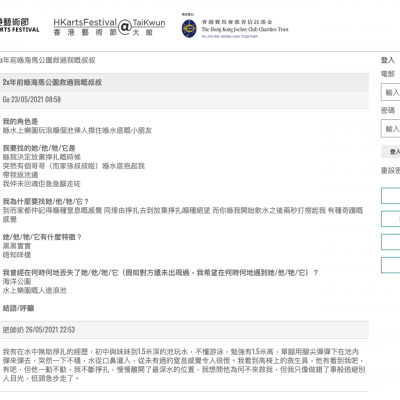Click the second teal outlined sidebar button
The width and height of the screenshot is (400, 400).
coord(391,219)
